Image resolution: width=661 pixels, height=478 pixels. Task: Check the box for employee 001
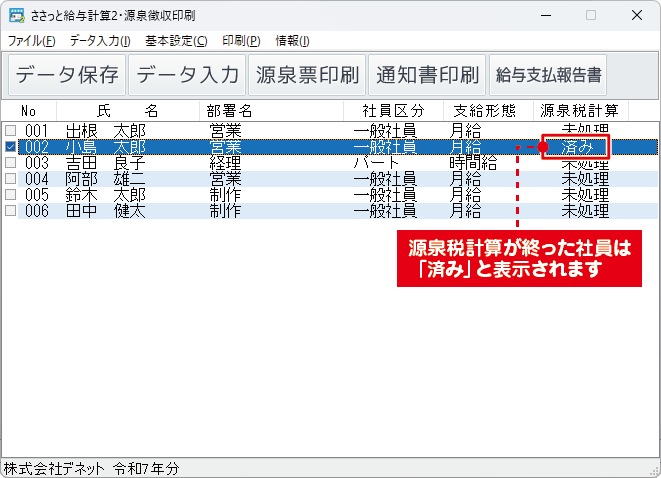[10, 131]
